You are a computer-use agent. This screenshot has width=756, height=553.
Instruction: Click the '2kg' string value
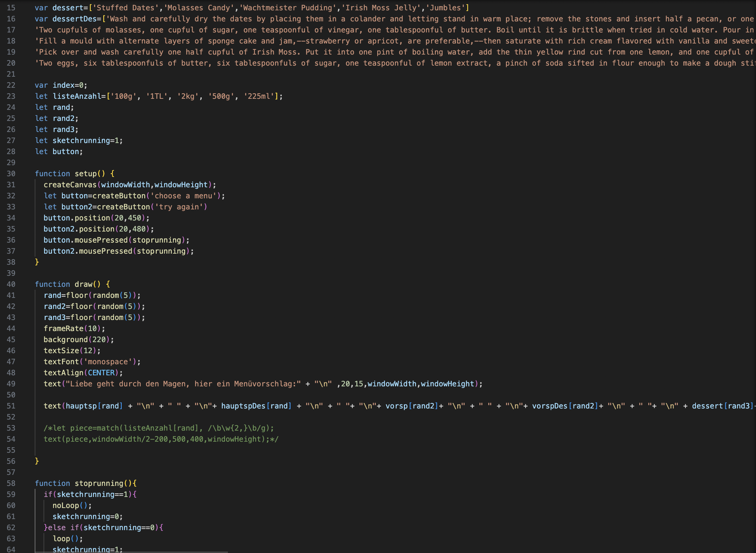click(188, 96)
